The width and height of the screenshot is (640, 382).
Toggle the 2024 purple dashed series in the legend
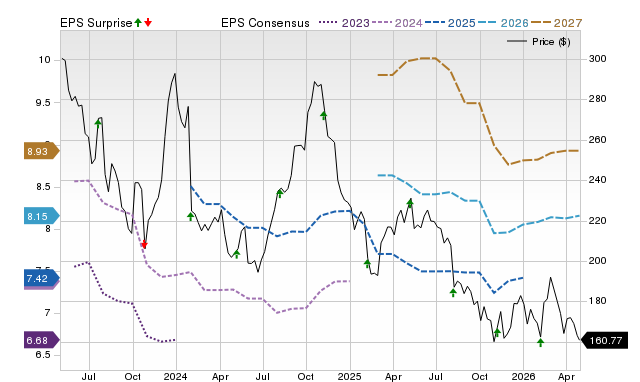397,23
